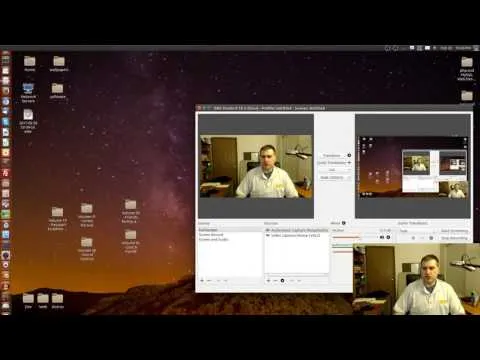
Task: Click the Start Streaming button
Action: point(455,231)
